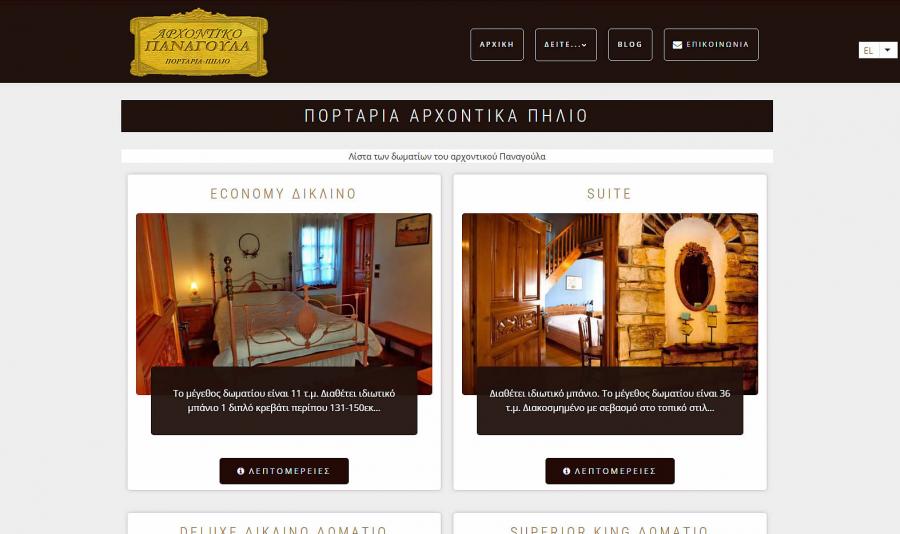The image size is (900, 534).
Task: Select the EL language selector box
Action: coord(878,50)
